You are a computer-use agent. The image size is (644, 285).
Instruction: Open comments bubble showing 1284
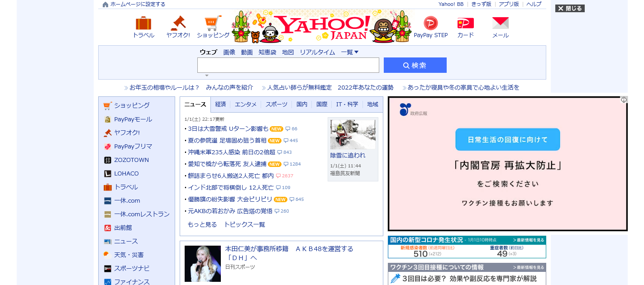click(x=292, y=164)
